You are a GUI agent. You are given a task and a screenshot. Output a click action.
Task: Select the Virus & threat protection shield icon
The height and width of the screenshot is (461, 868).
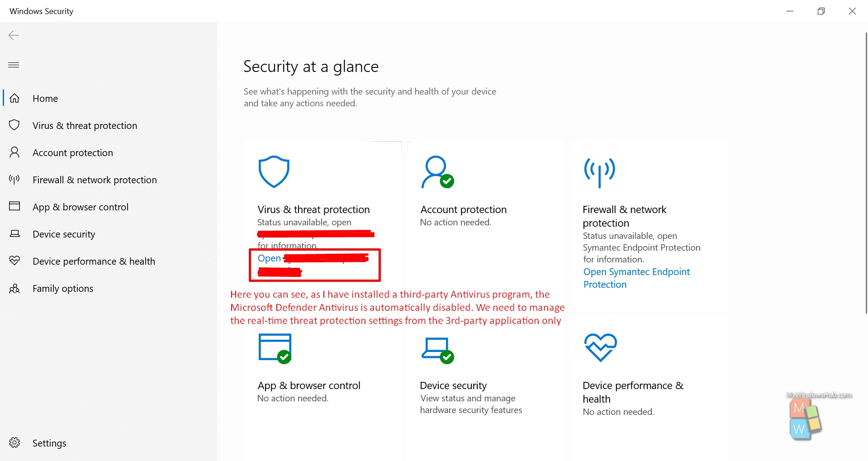click(x=15, y=125)
